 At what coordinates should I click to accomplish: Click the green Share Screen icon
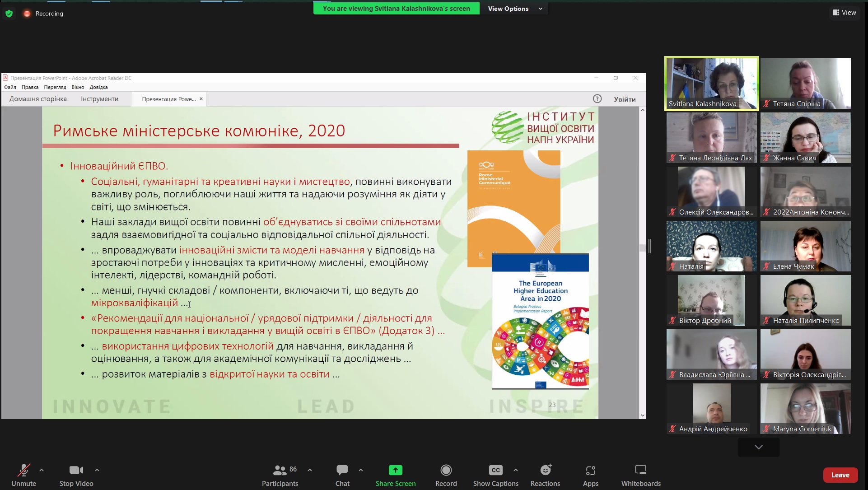395,471
